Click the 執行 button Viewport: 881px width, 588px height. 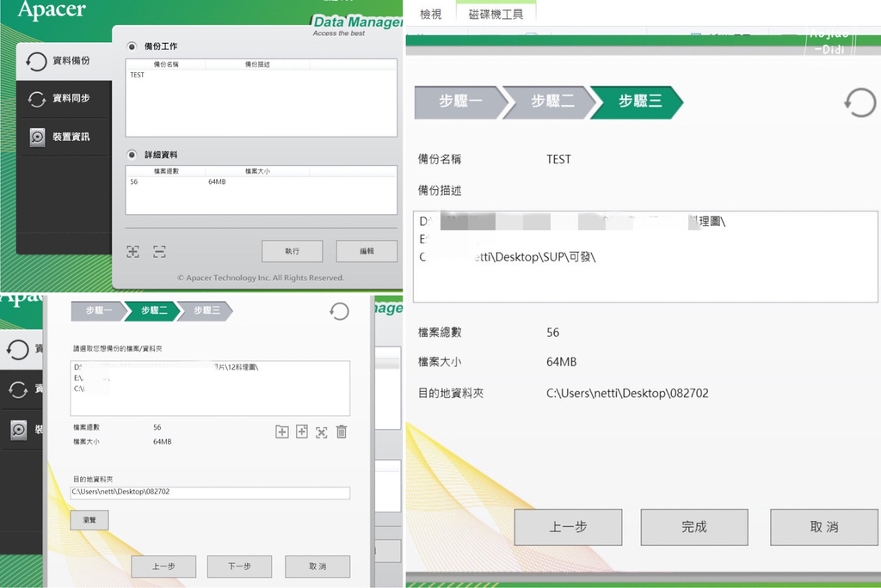pos(293,251)
